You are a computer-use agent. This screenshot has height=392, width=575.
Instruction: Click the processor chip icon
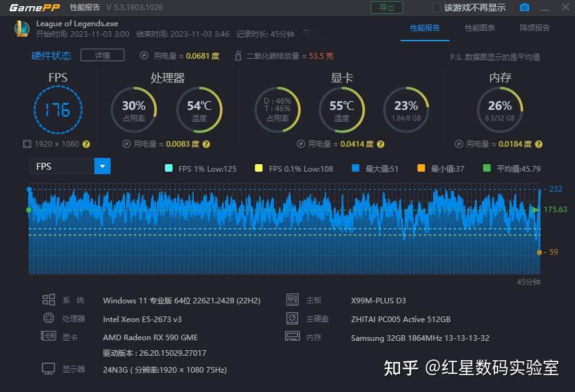pos(48,318)
